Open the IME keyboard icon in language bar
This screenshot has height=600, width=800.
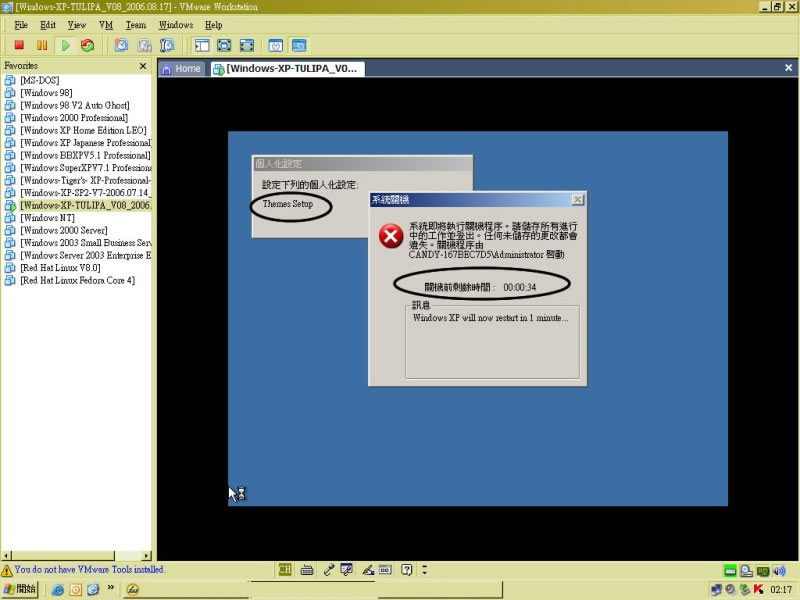pyautogui.click(x=307, y=570)
